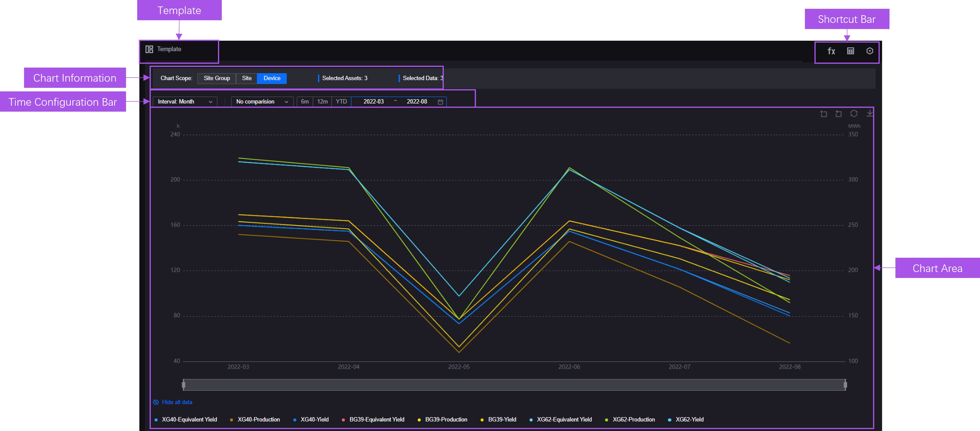Expand the Interval: Month dropdown

pos(185,101)
